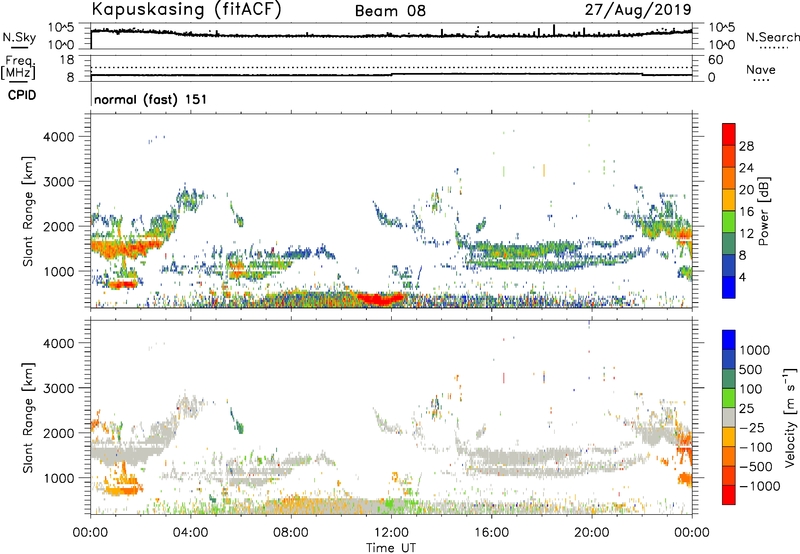Click the N.Search legend label
This screenshot has width=800, height=554.
(772, 37)
